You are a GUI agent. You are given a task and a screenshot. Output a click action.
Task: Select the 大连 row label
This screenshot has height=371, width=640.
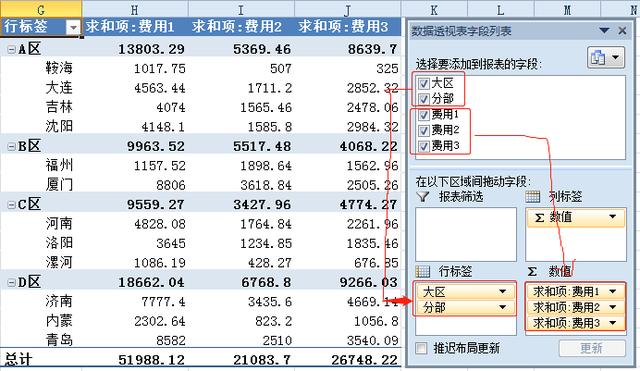tap(59, 88)
